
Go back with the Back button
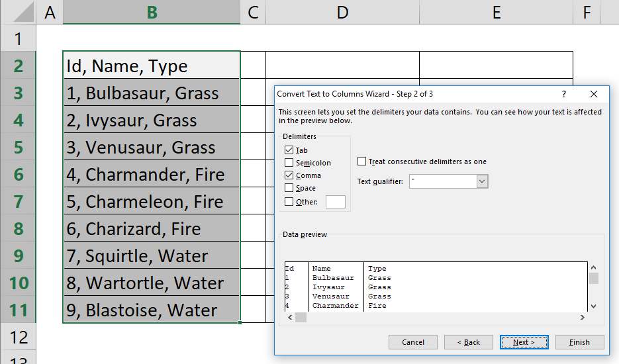coord(469,342)
